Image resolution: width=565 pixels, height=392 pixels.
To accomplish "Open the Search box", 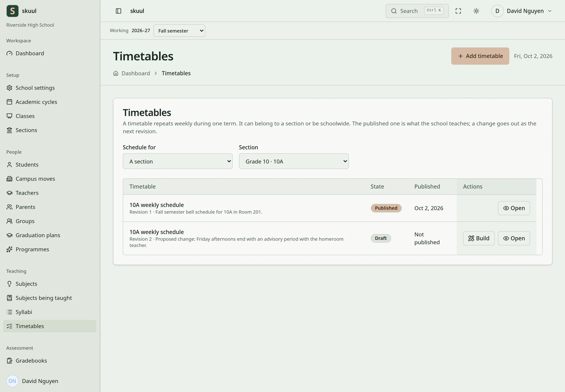I will (x=417, y=11).
